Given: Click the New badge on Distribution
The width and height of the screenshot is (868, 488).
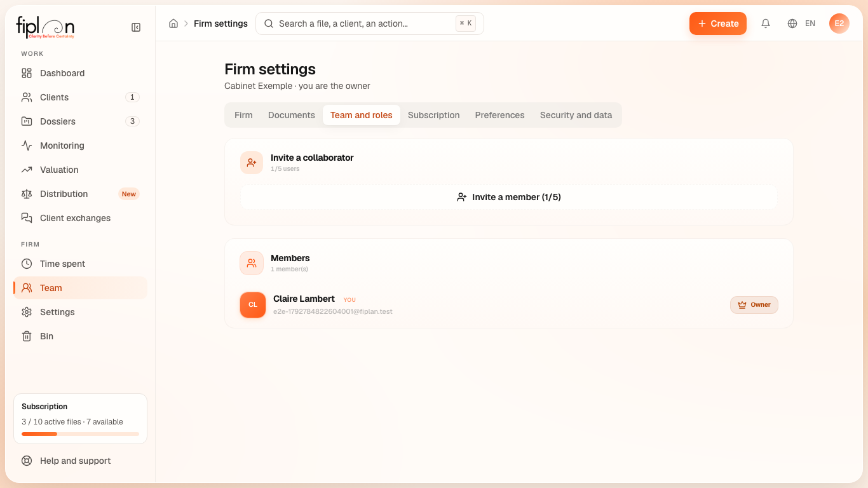Looking at the screenshot, I should click(x=129, y=194).
